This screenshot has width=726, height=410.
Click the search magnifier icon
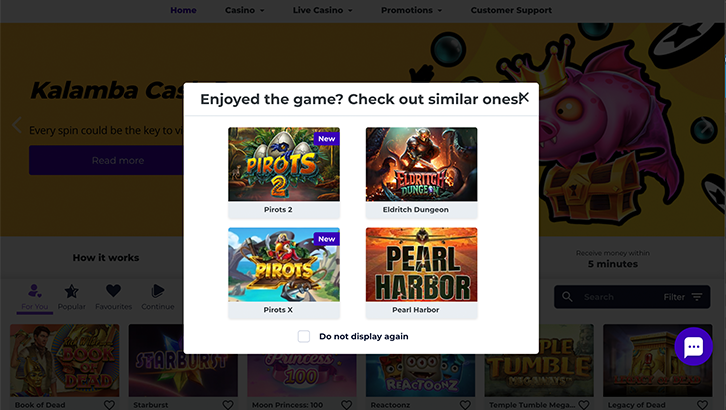pos(567,297)
